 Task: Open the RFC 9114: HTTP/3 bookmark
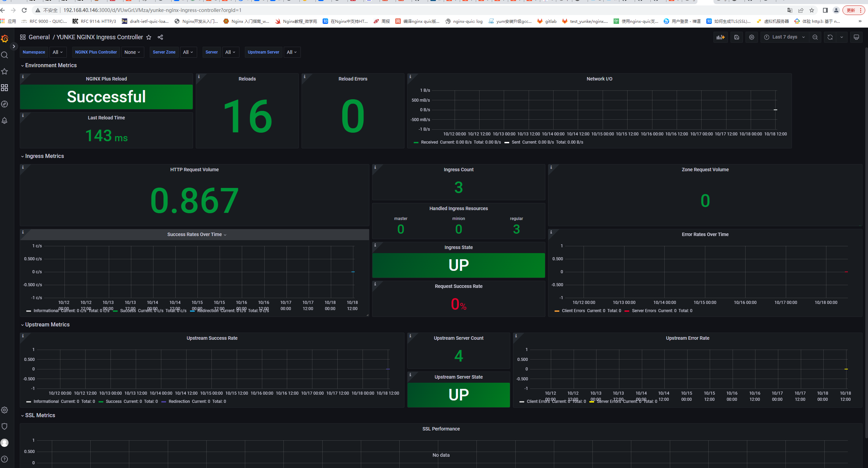(x=94, y=21)
